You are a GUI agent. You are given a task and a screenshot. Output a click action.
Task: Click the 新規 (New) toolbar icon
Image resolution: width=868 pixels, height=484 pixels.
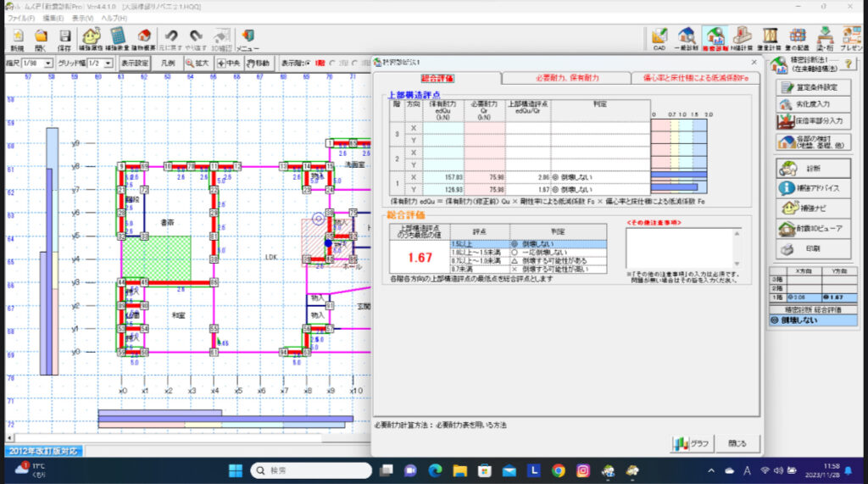coord(16,39)
